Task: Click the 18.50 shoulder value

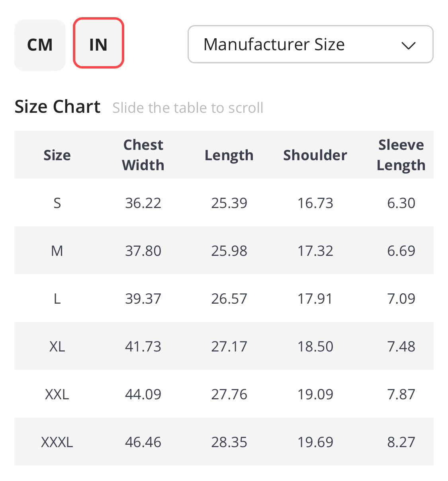Action: click(x=315, y=347)
